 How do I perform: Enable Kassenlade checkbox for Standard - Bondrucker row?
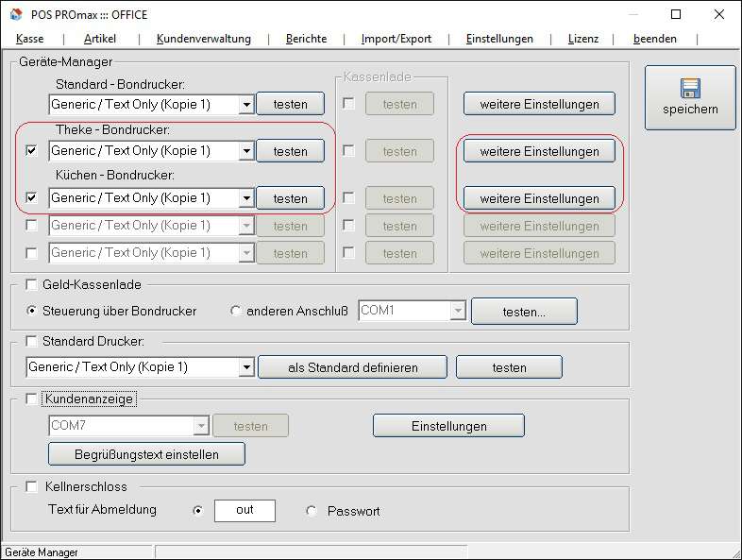348,103
